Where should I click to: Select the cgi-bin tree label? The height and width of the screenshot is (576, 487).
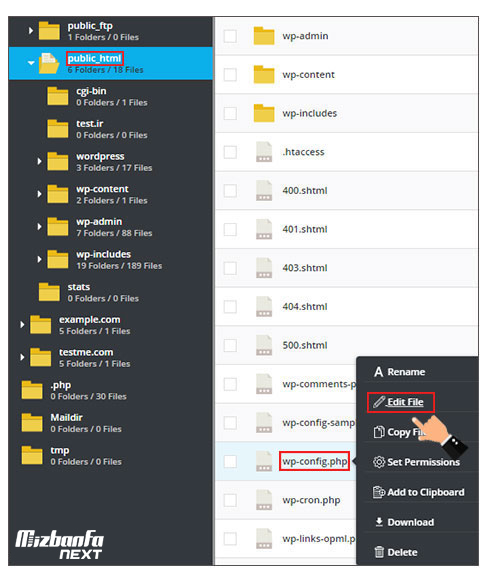pos(91,91)
